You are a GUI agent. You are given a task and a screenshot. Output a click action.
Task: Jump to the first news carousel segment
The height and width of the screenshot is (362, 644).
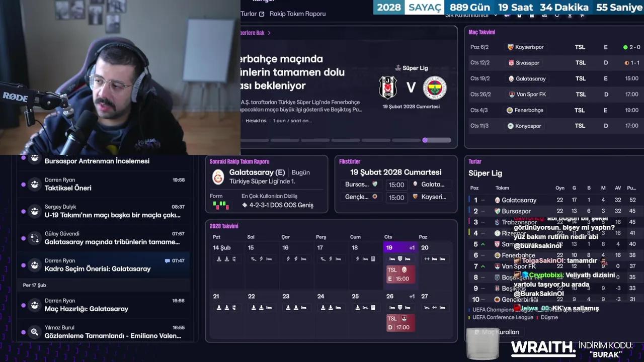(255, 140)
